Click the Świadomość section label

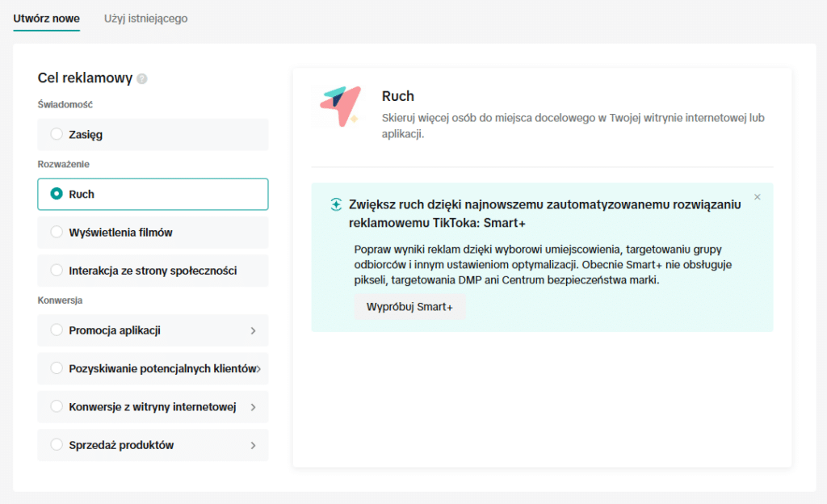tap(65, 104)
